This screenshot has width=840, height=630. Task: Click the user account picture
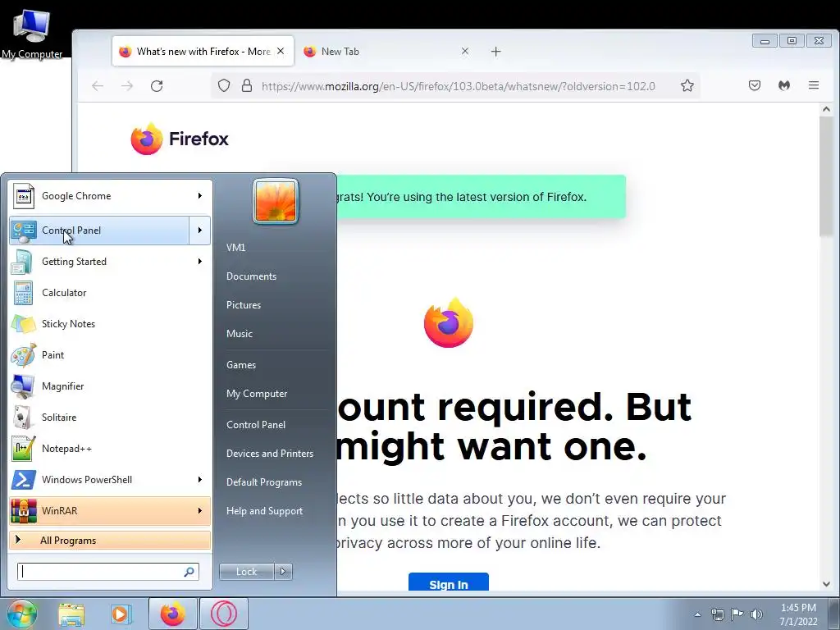click(x=276, y=201)
